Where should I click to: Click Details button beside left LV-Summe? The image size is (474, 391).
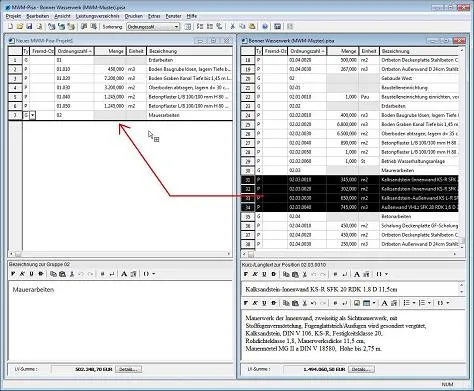128,369
